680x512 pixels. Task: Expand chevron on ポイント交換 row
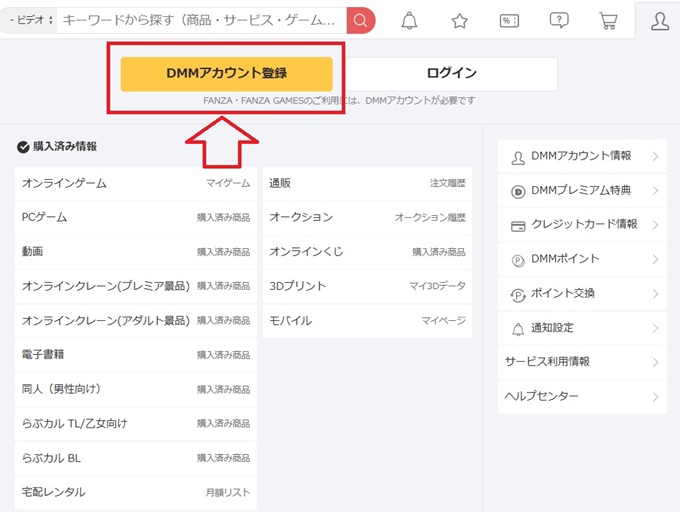655,294
